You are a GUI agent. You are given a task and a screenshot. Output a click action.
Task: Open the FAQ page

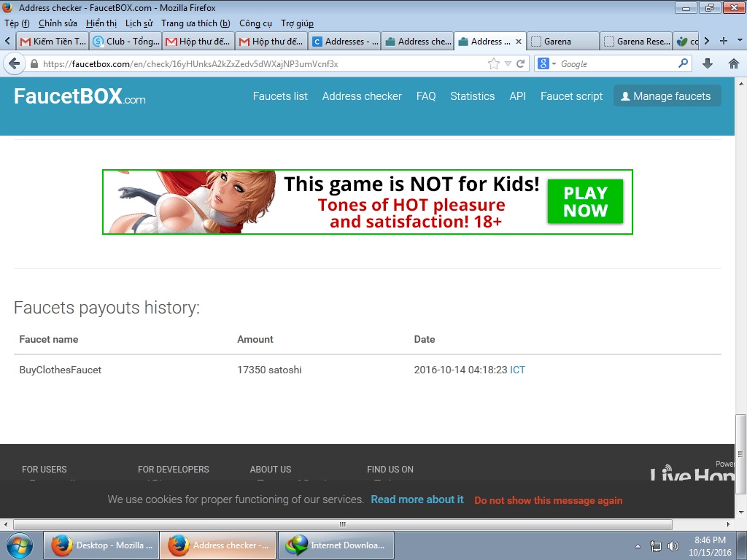[426, 96]
